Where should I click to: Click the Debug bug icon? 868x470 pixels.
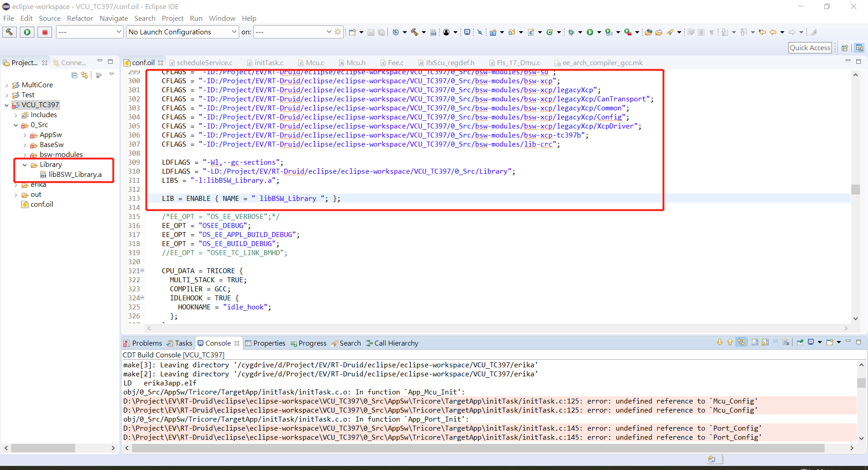tap(571, 32)
